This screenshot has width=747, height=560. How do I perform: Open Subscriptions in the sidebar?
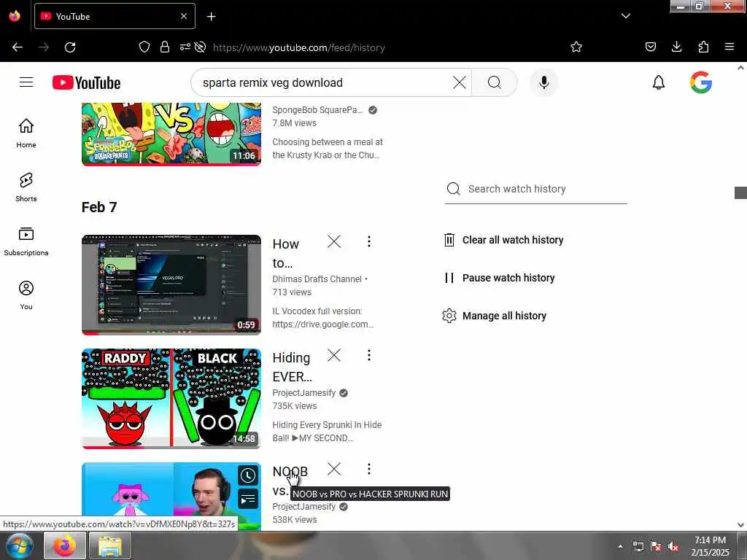tap(26, 241)
